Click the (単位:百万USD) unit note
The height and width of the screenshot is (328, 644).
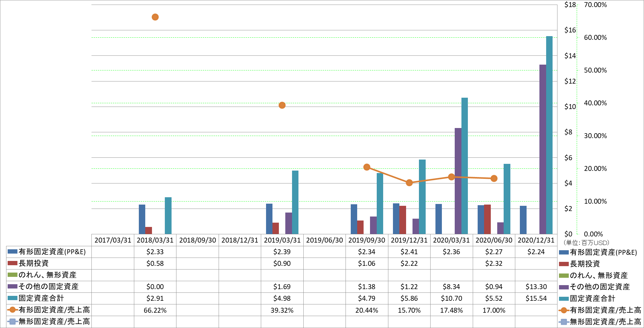click(586, 243)
